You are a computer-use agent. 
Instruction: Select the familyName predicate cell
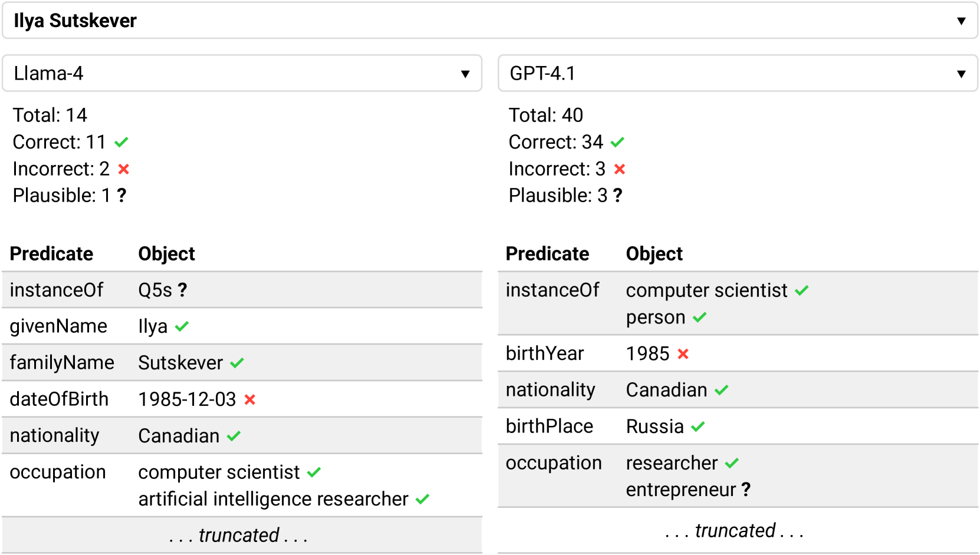(x=62, y=362)
